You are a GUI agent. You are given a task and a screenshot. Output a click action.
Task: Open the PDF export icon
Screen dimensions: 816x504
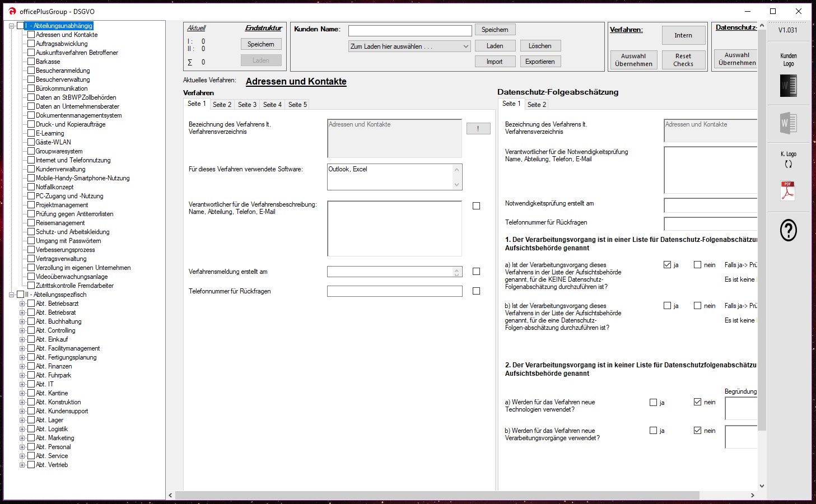tap(788, 190)
